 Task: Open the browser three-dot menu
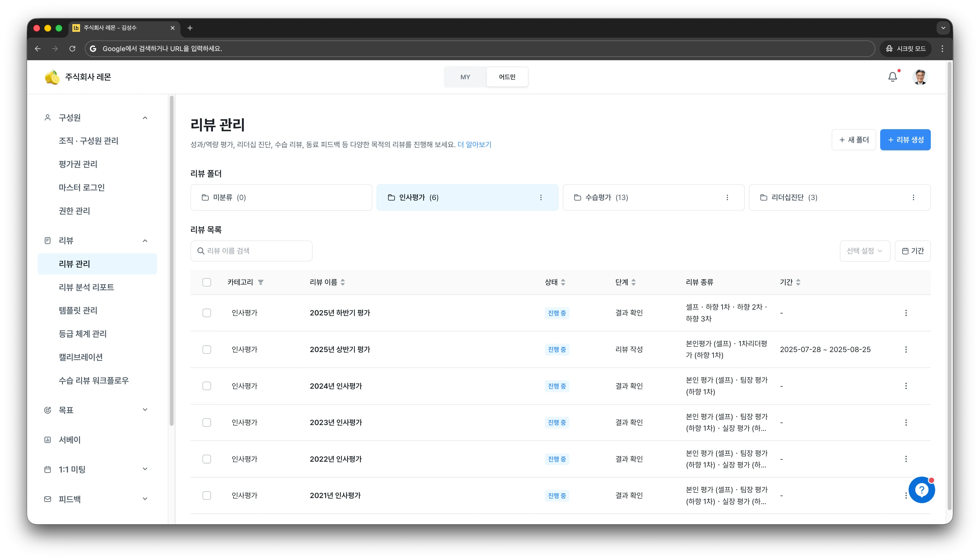pyautogui.click(x=942, y=48)
